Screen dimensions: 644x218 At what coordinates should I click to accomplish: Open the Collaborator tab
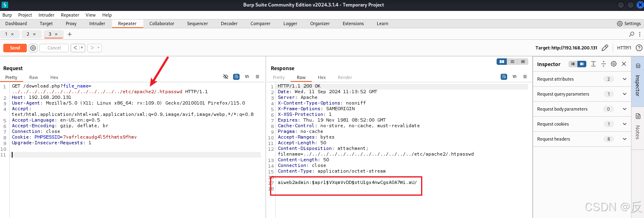[162, 24]
